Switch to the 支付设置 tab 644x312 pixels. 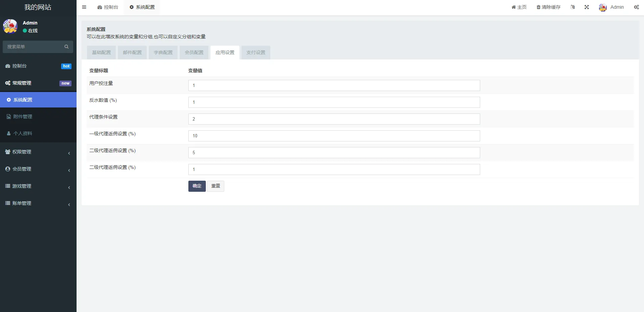[x=255, y=52]
